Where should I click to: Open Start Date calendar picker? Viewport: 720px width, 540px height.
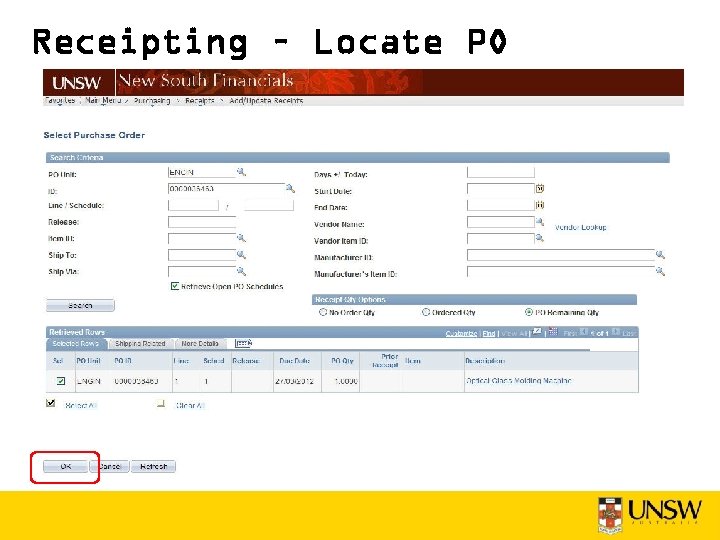[x=540, y=188]
